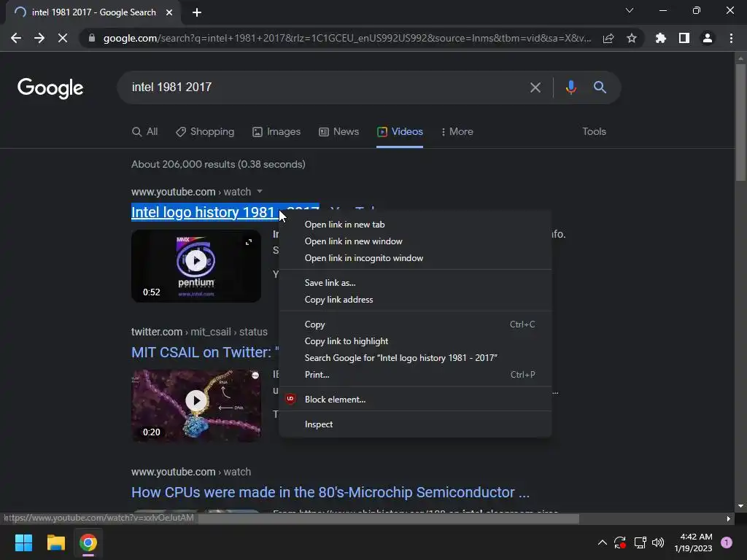Open the Windows Start menu
Image resolution: width=747 pixels, height=560 pixels.
pyautogui.click(x=23, y=542)
